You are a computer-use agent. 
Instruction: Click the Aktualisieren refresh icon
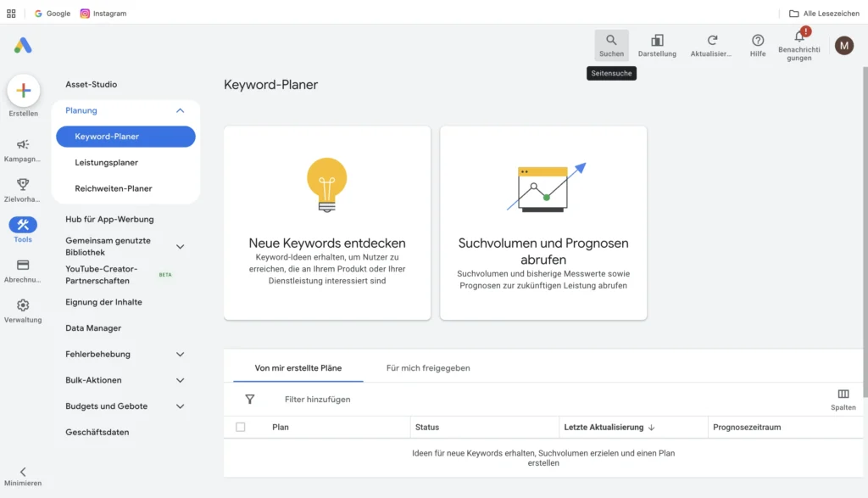point(712,40)
